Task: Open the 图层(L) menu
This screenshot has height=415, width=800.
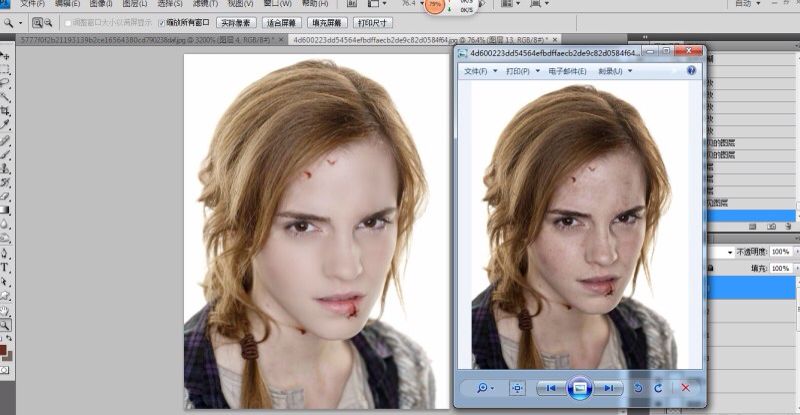Action: [135, 3]
